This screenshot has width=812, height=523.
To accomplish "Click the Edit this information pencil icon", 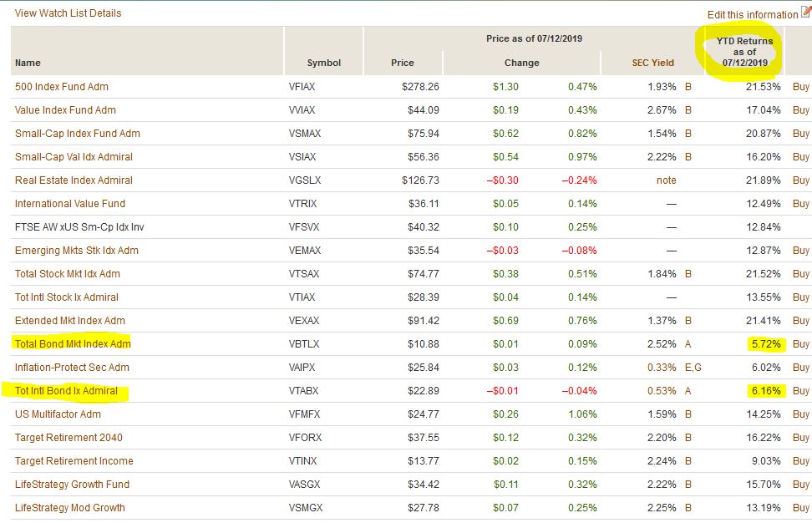I will point(806,13).
